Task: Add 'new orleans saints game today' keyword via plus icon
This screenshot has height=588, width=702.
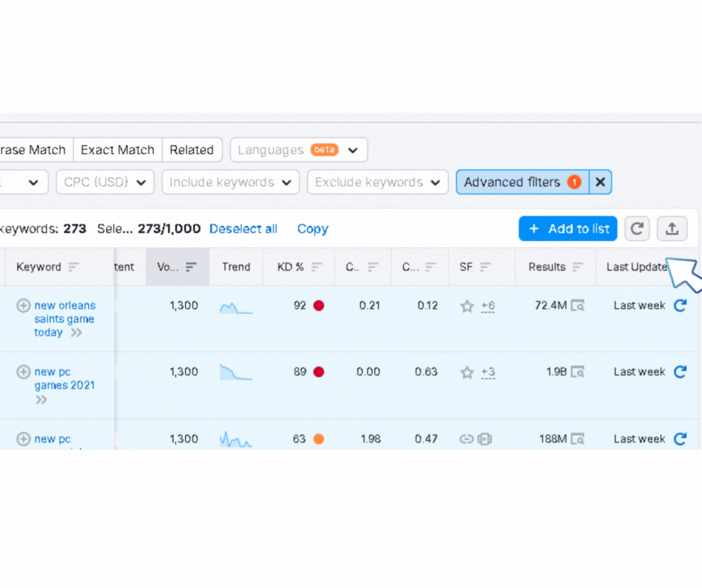Action: pos(23,306)
